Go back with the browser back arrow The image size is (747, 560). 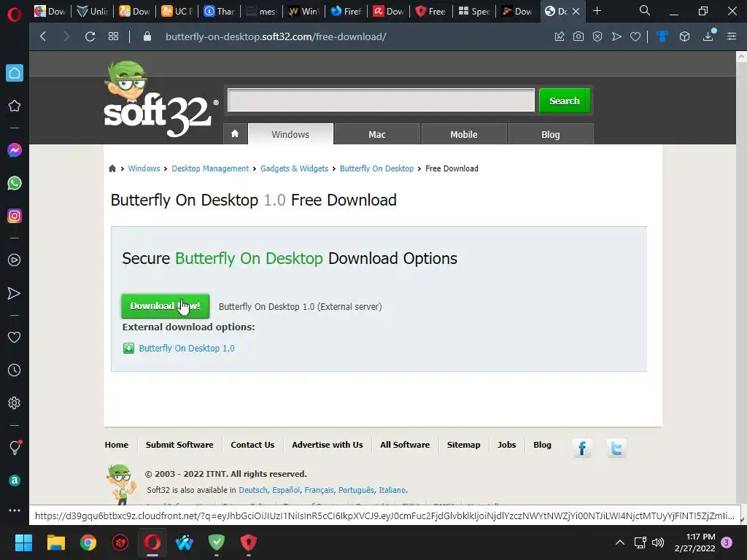(x=43, y=36)
